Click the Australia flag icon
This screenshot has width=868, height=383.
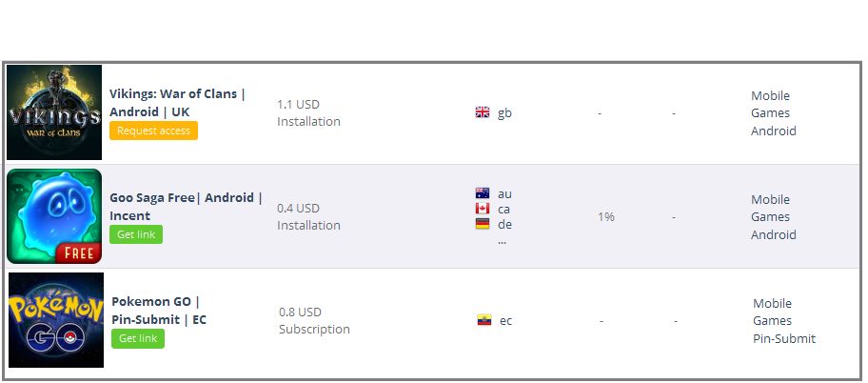tap(483, 193)
